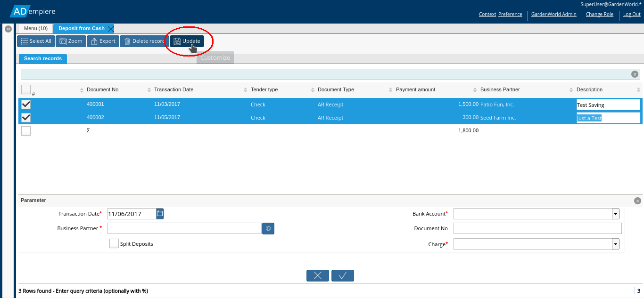Screen dimensions: 644x298
Task: Click the confirm checkmark button
Action: coord(342,275)
